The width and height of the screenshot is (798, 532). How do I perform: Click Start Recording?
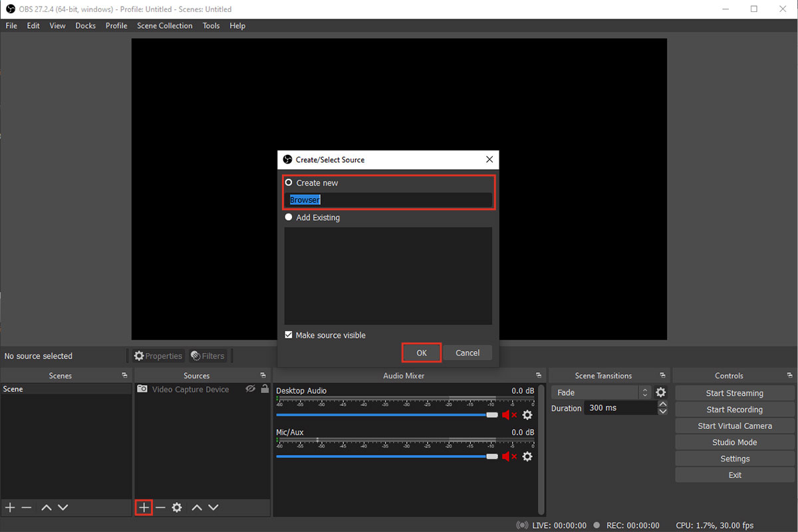pyautogui.click(x=735, y=410)
